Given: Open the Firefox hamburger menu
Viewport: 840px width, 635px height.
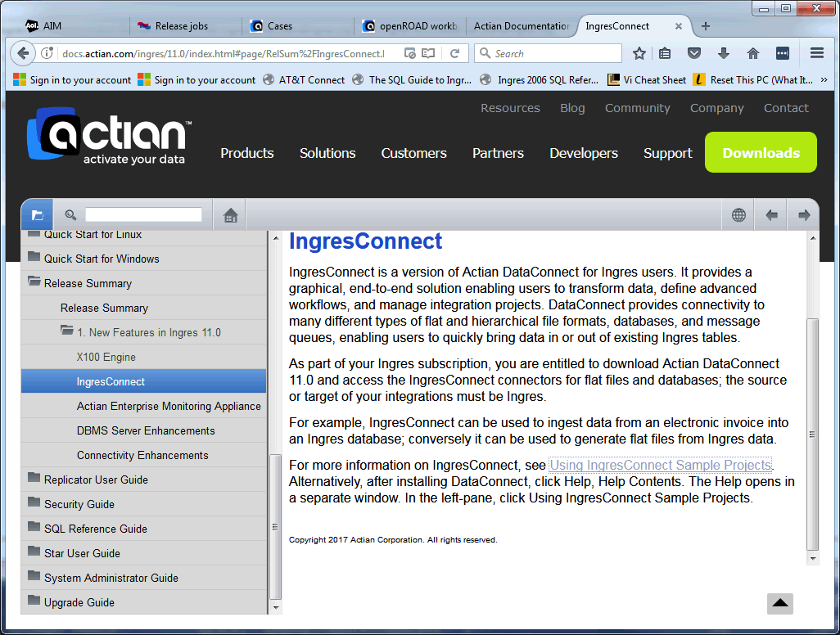Looking at the screenshot, I should point(816,53).
